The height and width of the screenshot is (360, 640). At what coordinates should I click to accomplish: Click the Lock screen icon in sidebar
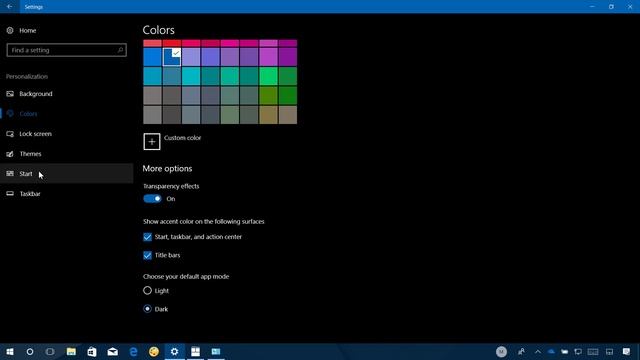[10, 134]
